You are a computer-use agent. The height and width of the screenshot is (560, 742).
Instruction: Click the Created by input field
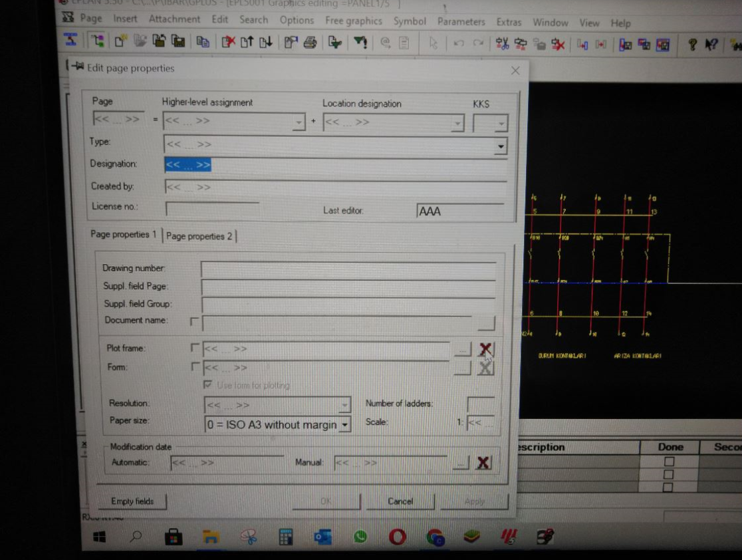pos(336,187)
